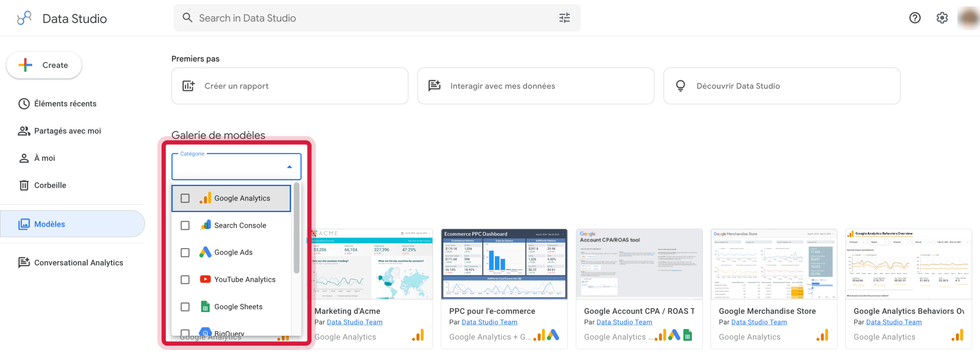Open the Help question mark icon

click(x=915, y=18)
